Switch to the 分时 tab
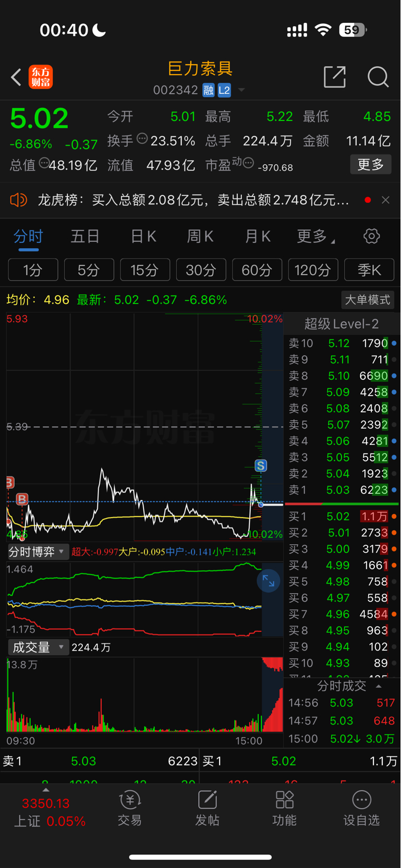The width and height of the screenshot is (401, 868). tap(28, 237)
